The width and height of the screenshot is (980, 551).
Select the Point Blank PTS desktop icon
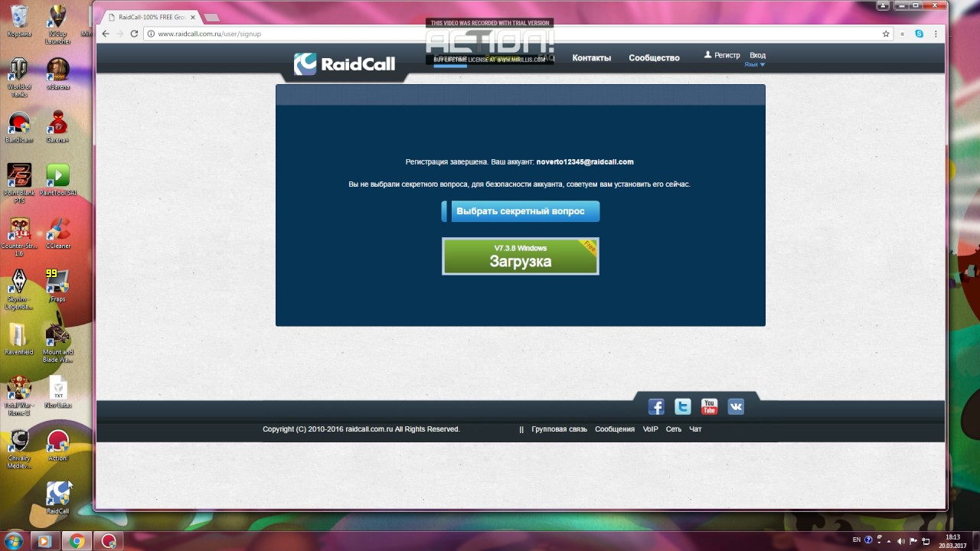(x=19, y=183)
